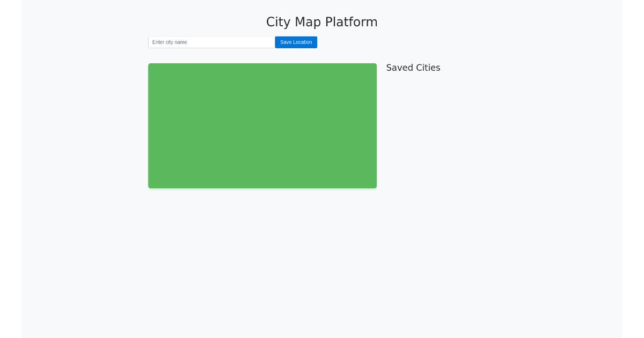
Task: Click the placeholder text Enter city name
Action: 170,42
